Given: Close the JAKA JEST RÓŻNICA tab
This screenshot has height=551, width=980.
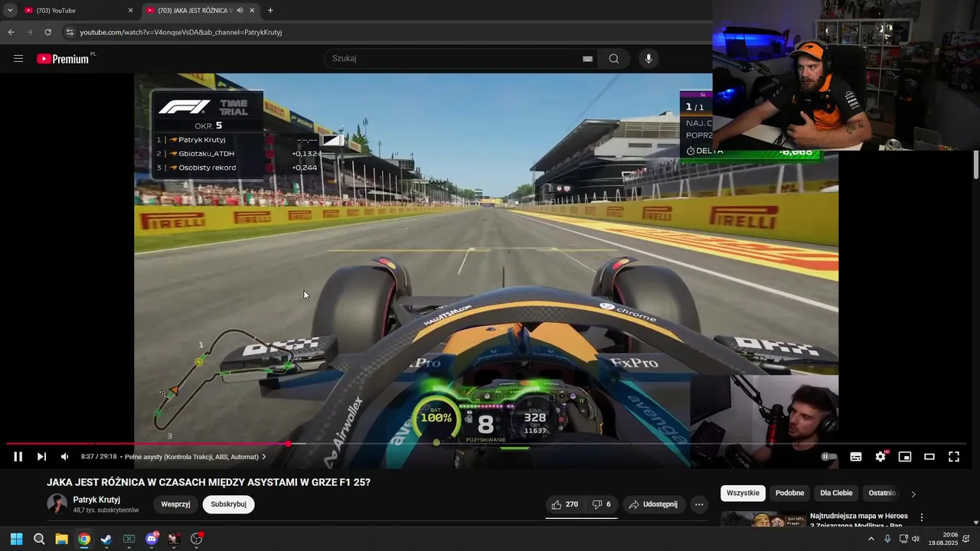Looking at the screenshot, I should (x=252, y=11).
